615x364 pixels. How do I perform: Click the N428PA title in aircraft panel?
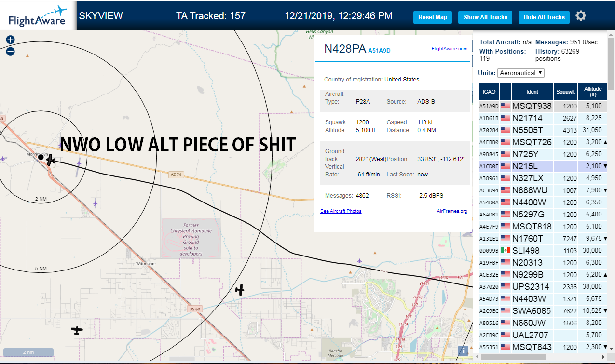click(x=345, y=49)
